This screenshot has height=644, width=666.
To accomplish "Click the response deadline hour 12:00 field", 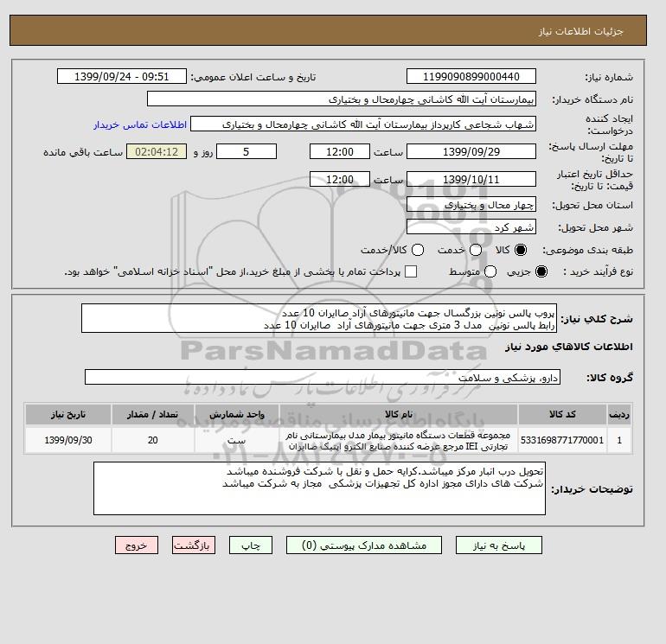I will tap(340, 151).
